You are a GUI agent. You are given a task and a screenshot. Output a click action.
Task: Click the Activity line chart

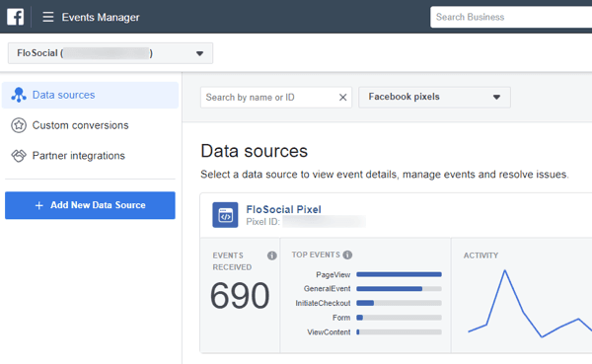[530, 304]
